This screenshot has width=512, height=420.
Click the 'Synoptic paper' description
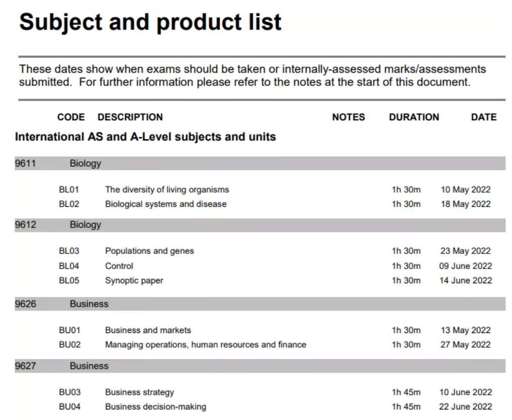[134, 281]
